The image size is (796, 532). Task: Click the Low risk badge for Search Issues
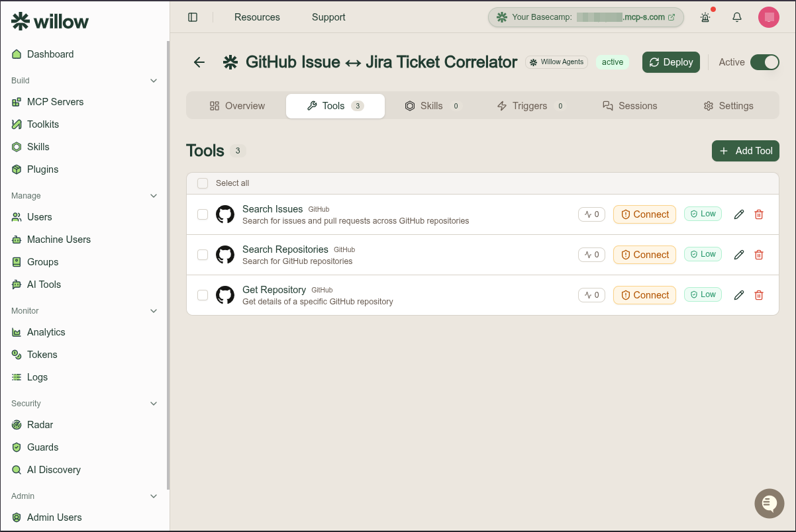coord(703,214)
